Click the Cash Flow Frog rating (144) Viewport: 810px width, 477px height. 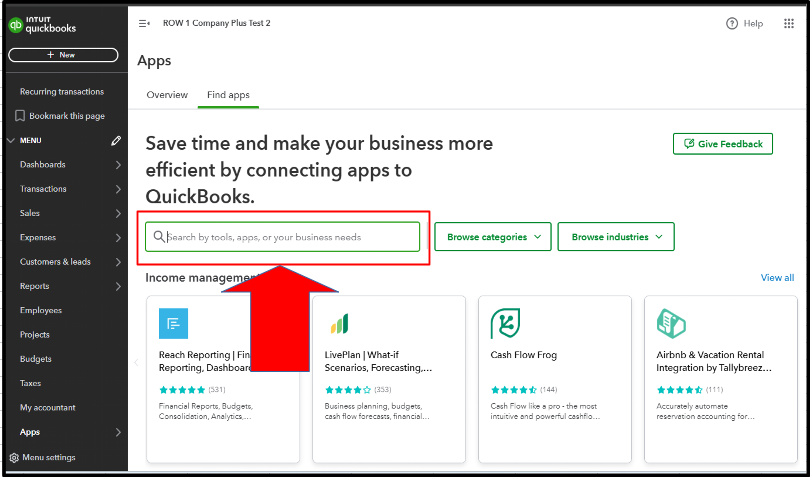pos(524,390)
